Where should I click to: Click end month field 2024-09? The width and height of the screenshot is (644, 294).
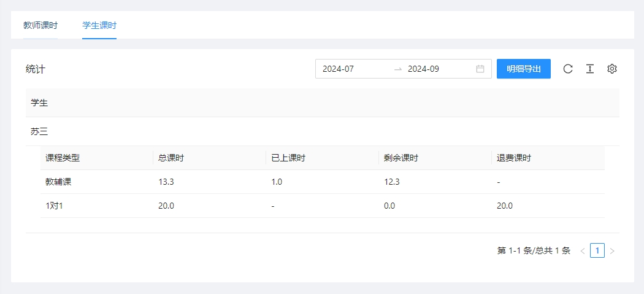435,69
